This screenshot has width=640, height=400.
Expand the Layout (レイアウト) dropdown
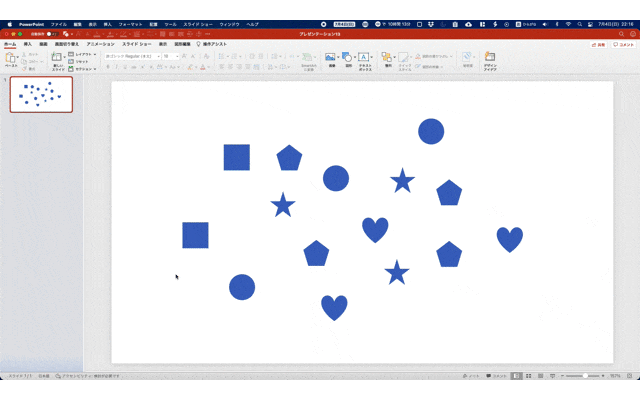click(95, 54)
